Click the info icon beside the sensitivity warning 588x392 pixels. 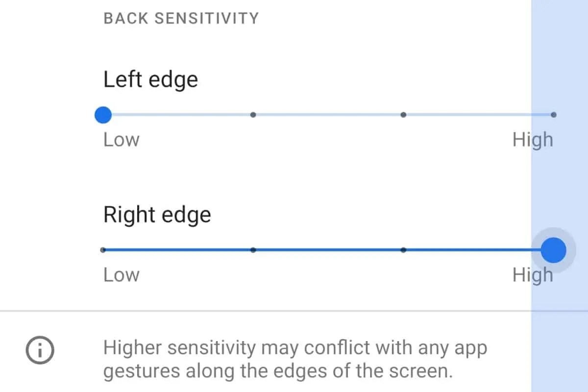point(39,350)
